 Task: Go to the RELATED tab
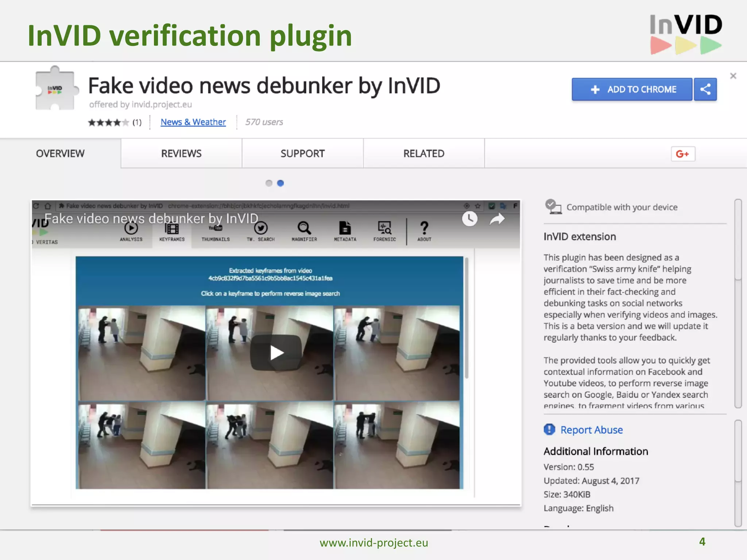pos(424,153)
